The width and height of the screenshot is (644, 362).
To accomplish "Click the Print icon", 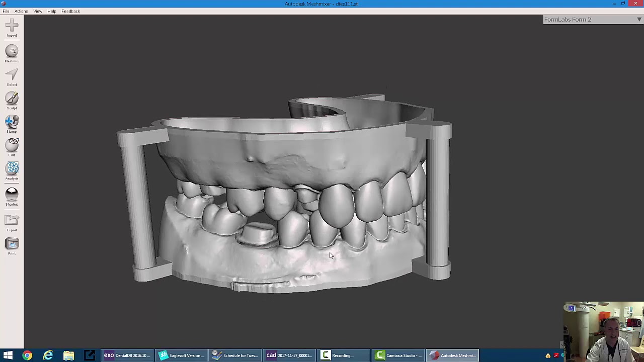I will pyautogui.click(x=12, y=246).
